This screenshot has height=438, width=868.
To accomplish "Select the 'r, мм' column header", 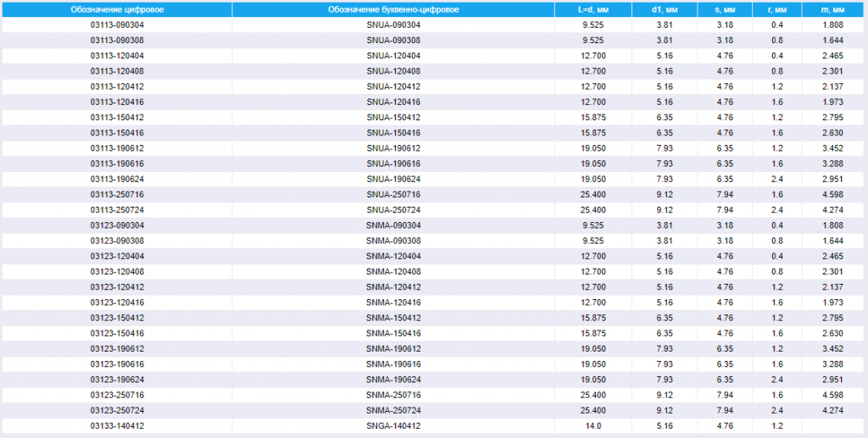I will coord(777,9).
